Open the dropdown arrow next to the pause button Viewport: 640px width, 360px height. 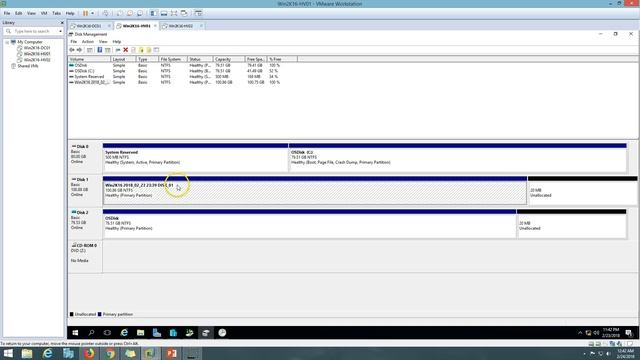point(92,13)
